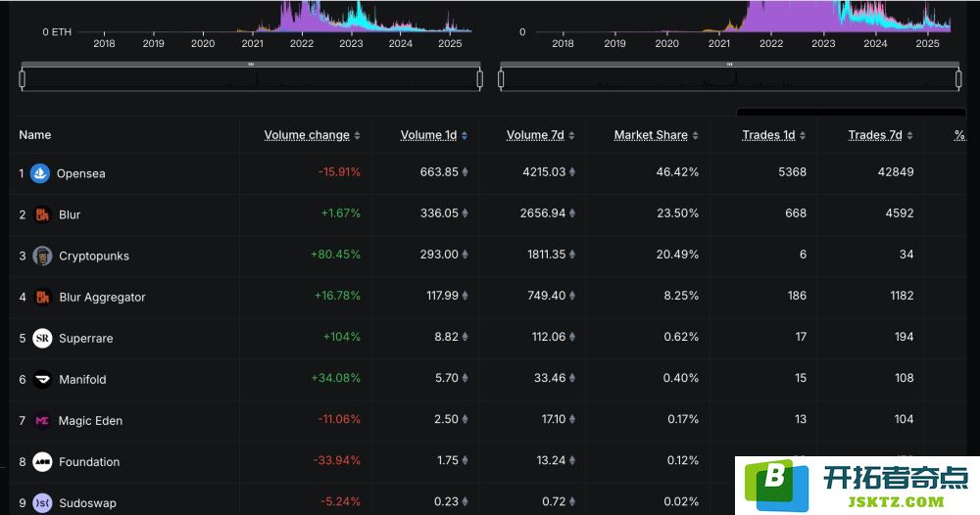Click the Cryptopunks avatar icon
980x515 pixels.
pyautogui.click(x=42, y=256)
